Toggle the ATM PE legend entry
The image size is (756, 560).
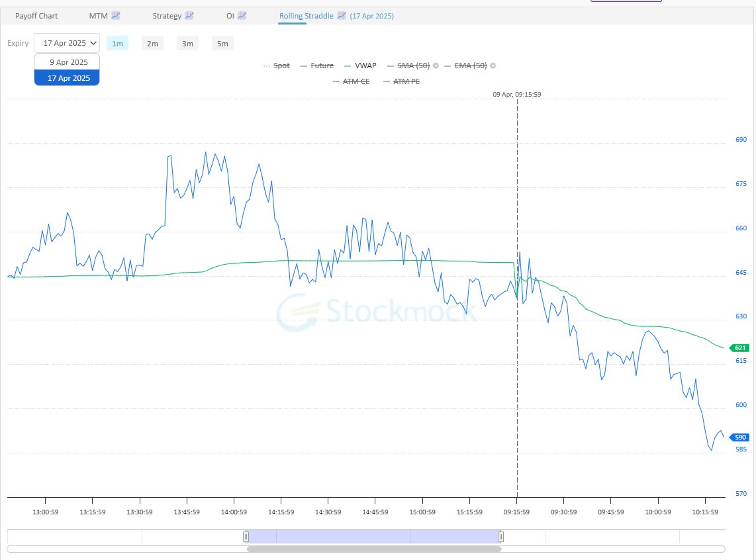406,81
